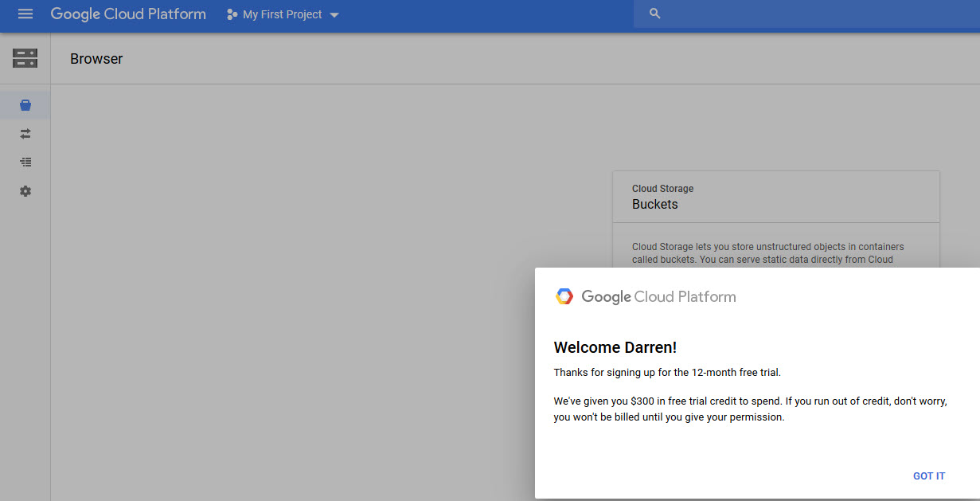Image resolution: width=980 pixels, height=501 pixels.
Task: Click the Cloud Storage product icon
Action: coord(25,58)
